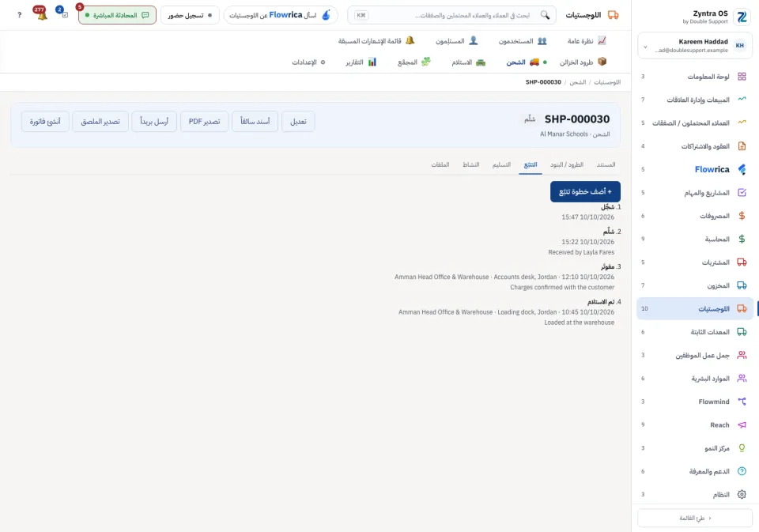
Task: Click تصدير الملصق export label button
Action: click(x=100, y=122)
